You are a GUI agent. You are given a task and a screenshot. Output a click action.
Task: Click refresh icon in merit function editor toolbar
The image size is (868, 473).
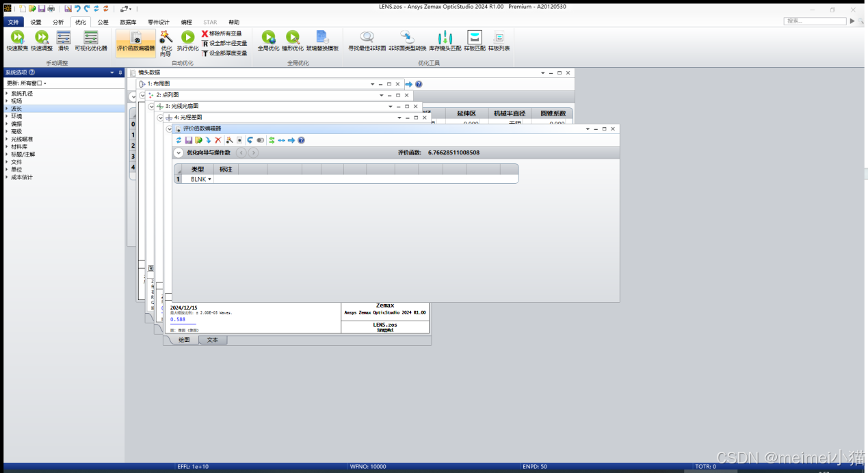[x=179, y=140]
